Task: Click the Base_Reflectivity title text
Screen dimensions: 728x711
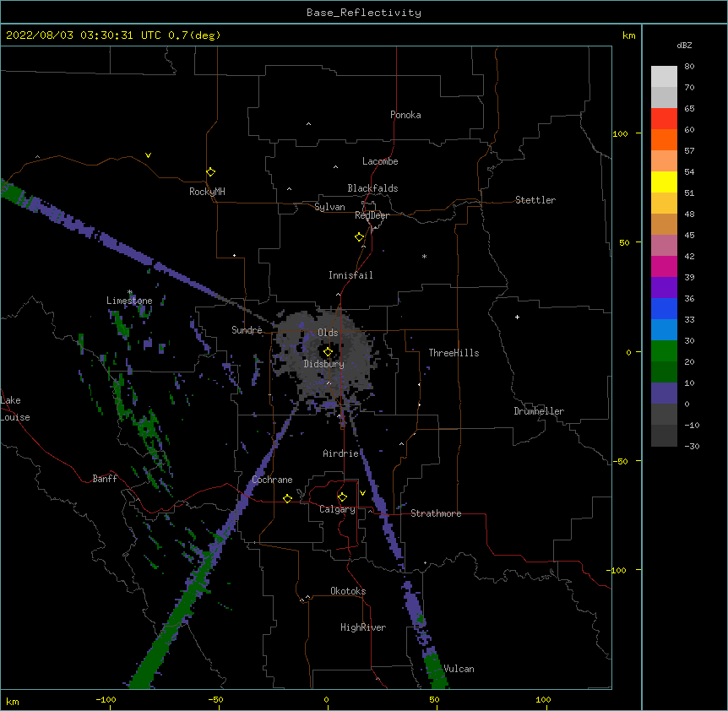Action: [364, 13]
